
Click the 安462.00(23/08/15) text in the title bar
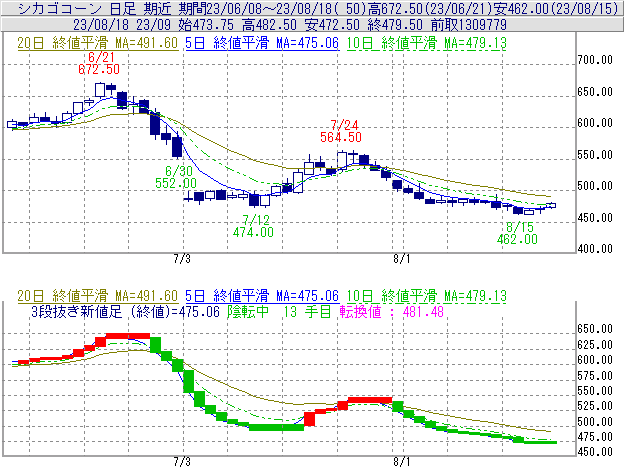pos(556,8)
